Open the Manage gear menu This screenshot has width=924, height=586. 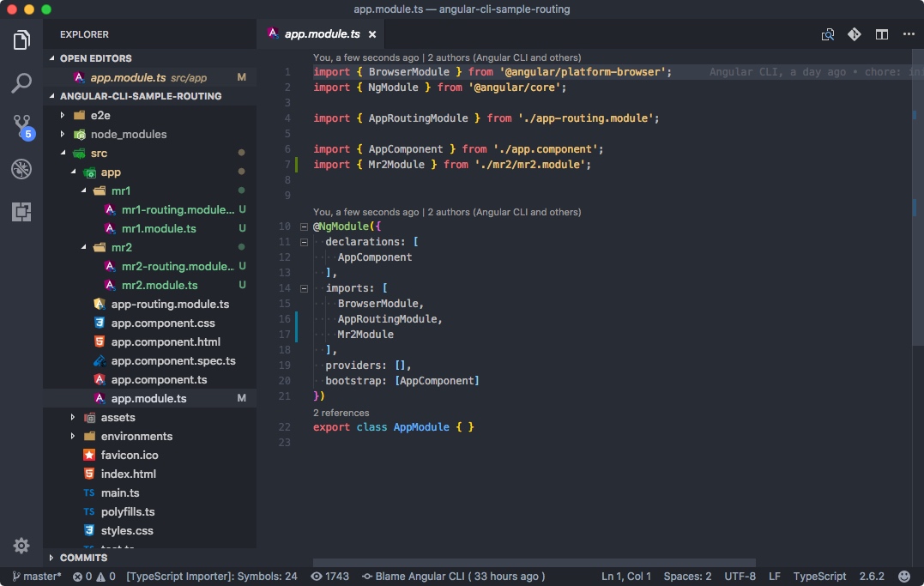[x=21, y=546]
